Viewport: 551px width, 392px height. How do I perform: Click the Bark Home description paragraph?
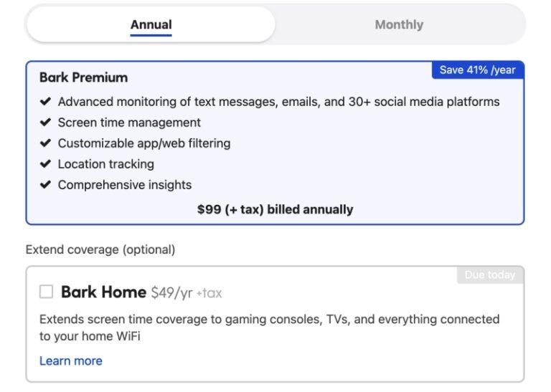click(269, 328)
